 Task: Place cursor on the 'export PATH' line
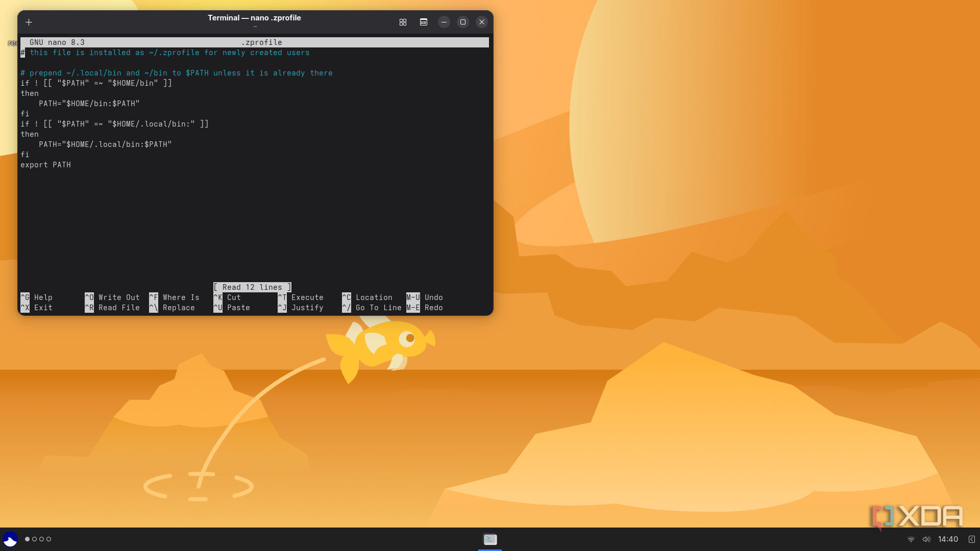[x=46, y=165]
